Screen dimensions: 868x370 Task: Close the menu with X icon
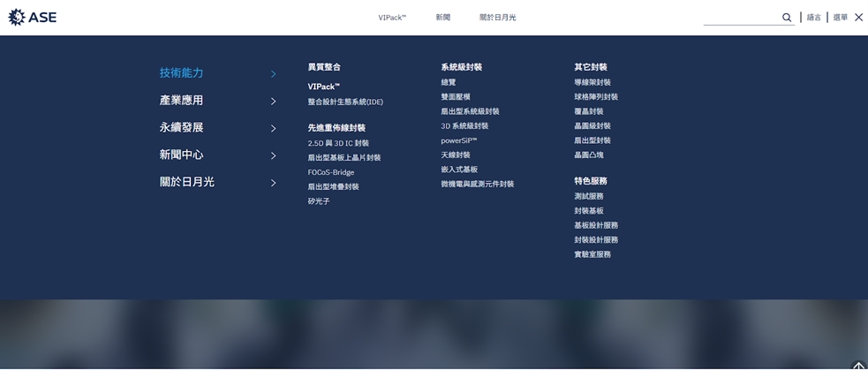(x=858, y=18)
